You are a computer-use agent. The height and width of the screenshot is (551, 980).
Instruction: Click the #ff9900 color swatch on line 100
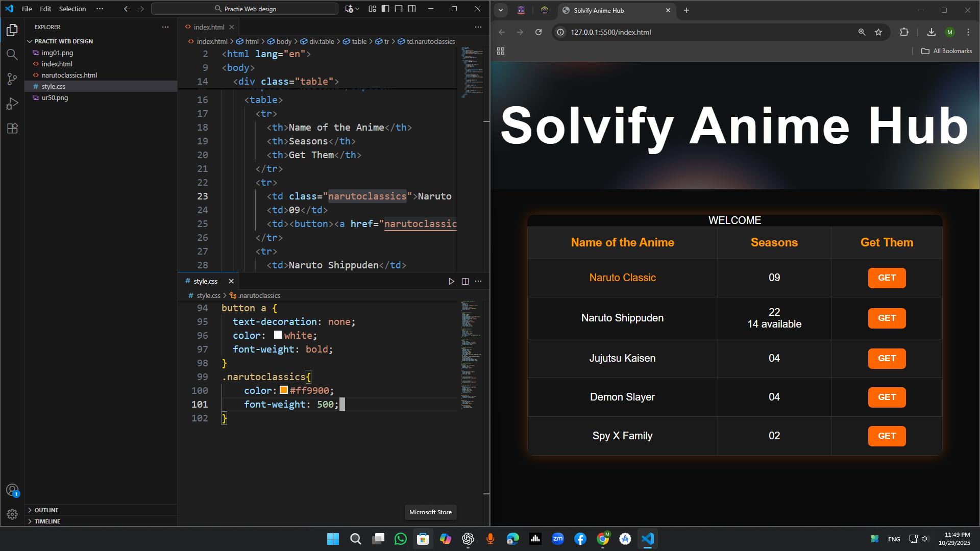click(x=284, y=390)
